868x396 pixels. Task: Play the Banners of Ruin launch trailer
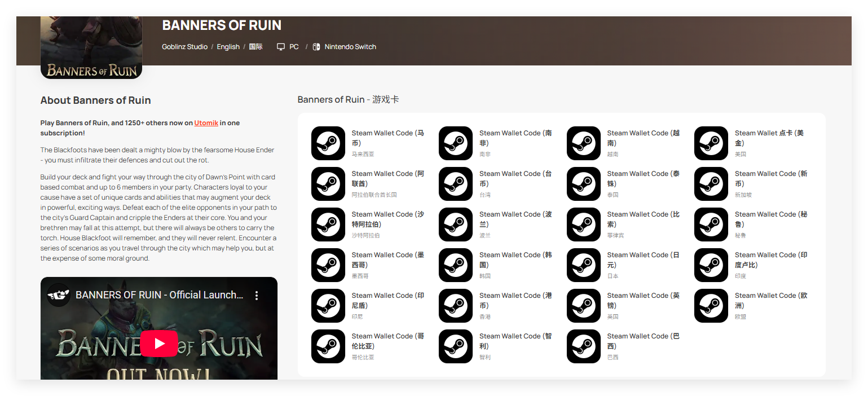click(159, 344)
